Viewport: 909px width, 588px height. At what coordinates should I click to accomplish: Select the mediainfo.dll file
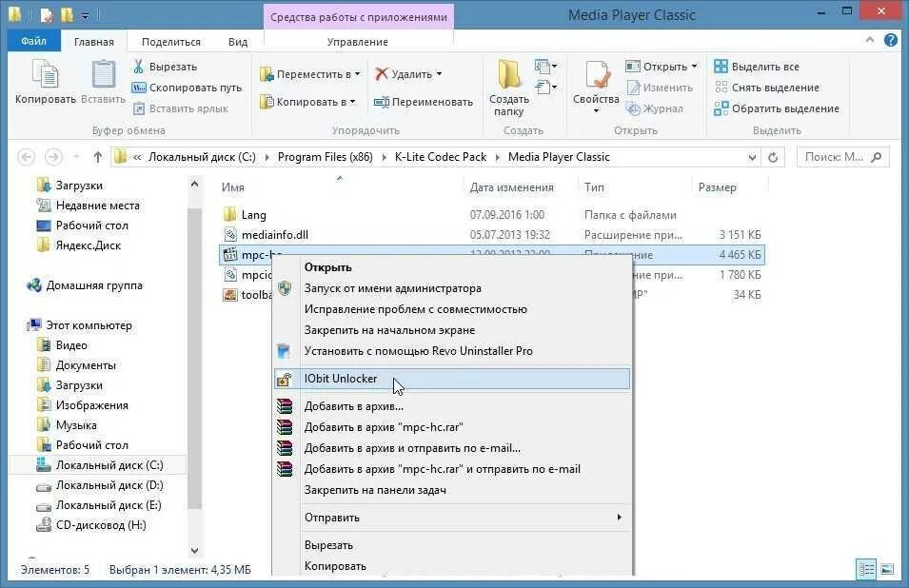[274, 235]
